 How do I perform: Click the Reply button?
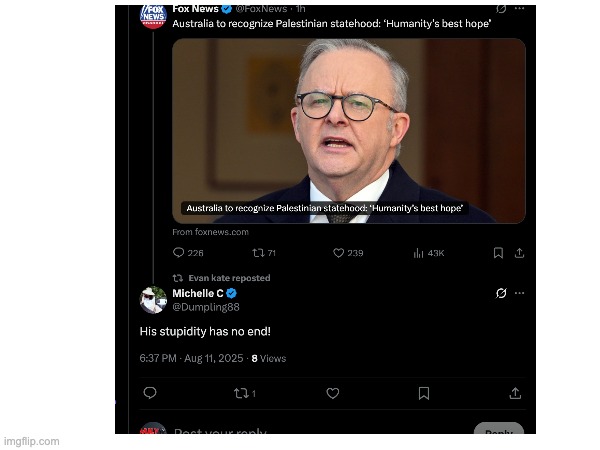tap(499, 431)
